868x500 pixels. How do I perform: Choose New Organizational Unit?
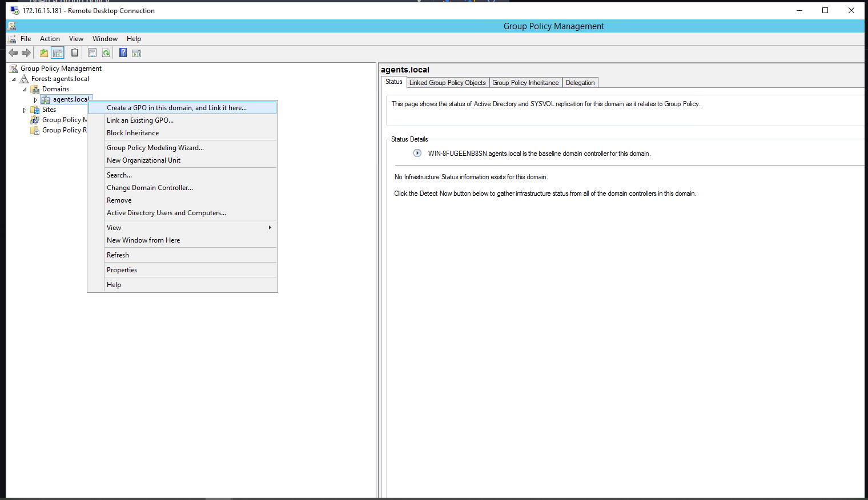(182, 160)
